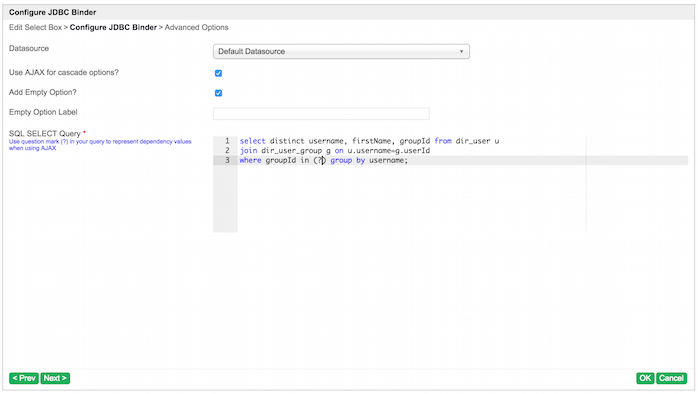Select Configure JDBC Binder breadcrumb step
The height and width of the screenshot is (394, 698).
113,27
